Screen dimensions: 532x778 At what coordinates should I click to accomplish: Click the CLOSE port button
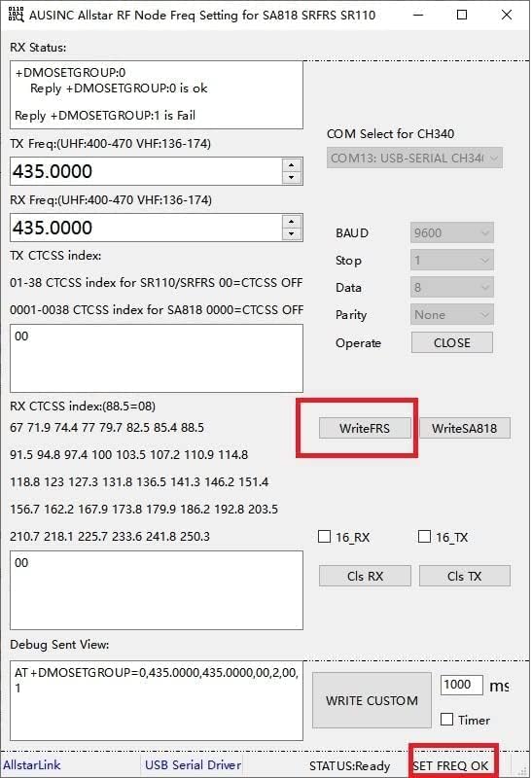pos(452,342)
